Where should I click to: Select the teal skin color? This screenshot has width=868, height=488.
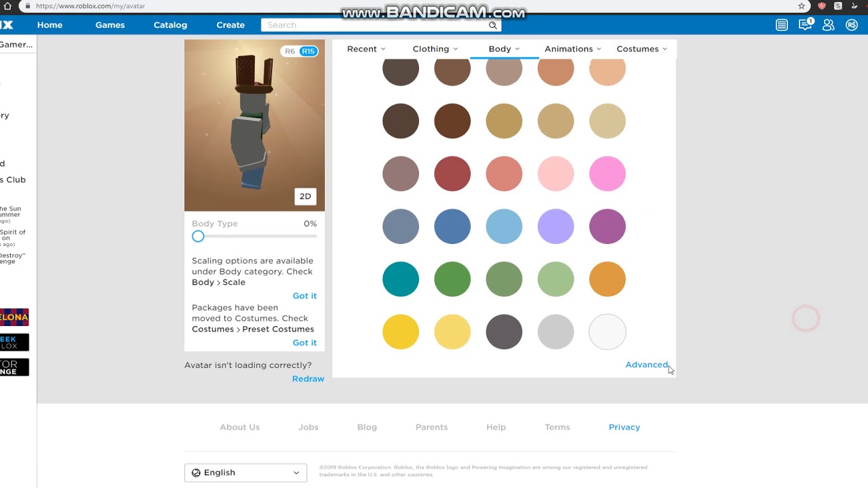[x=401, y=279]
